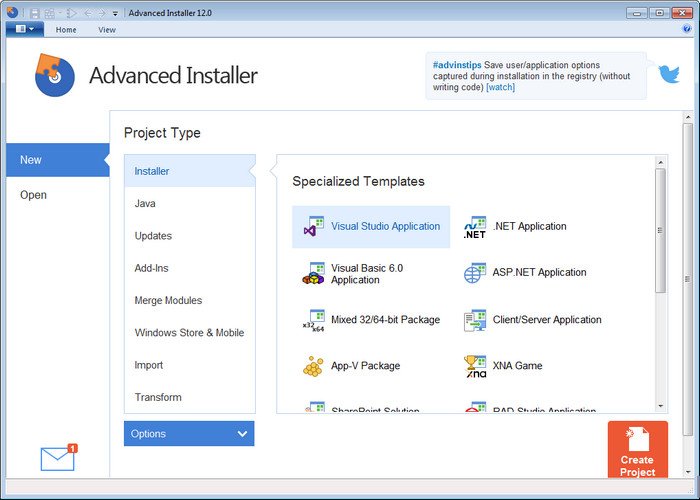Switch to the Home ribbon tab
The image size is (700, 500).
tap(66, 29)
